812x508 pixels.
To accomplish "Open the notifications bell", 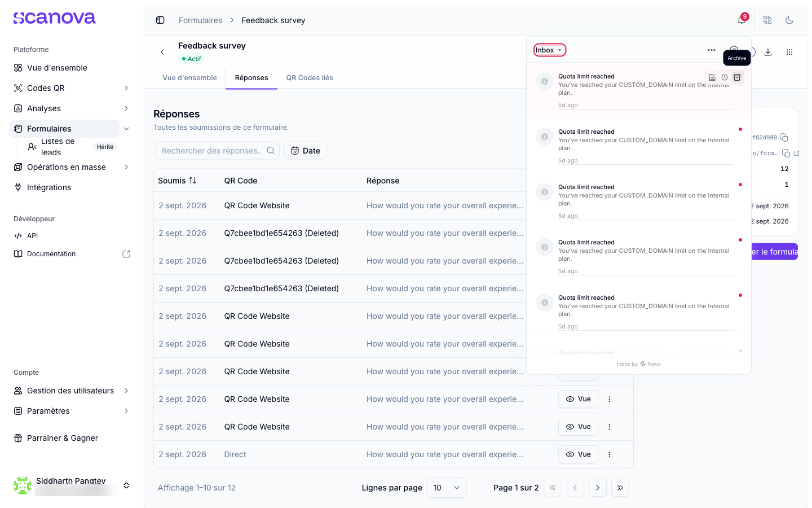I will click(742, 20).
